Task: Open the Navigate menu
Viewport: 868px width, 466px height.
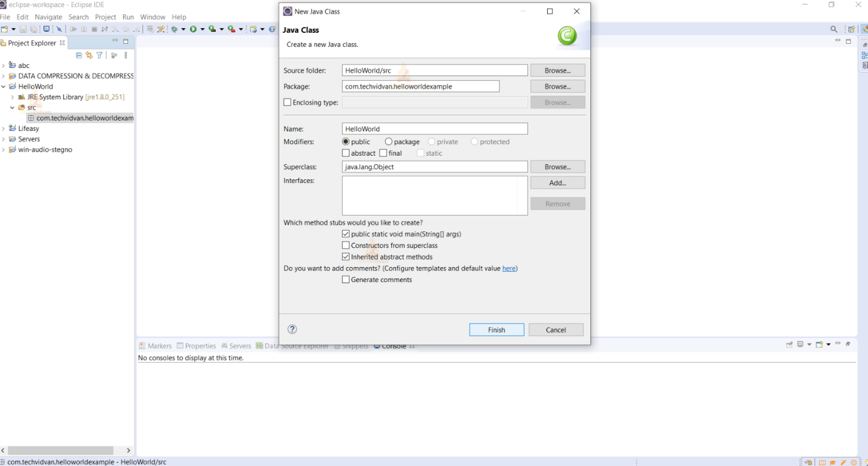Action: pyautogui.click(x=48, y=17)
